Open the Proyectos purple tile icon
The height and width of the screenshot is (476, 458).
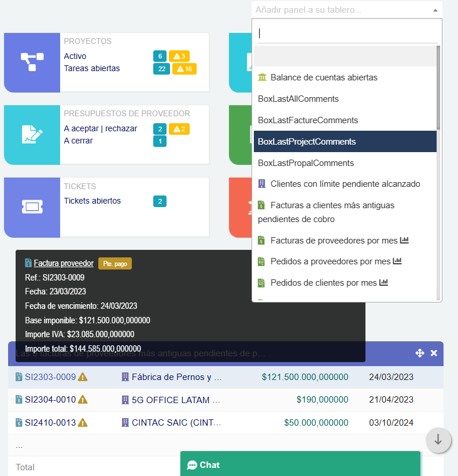point(32,62)
